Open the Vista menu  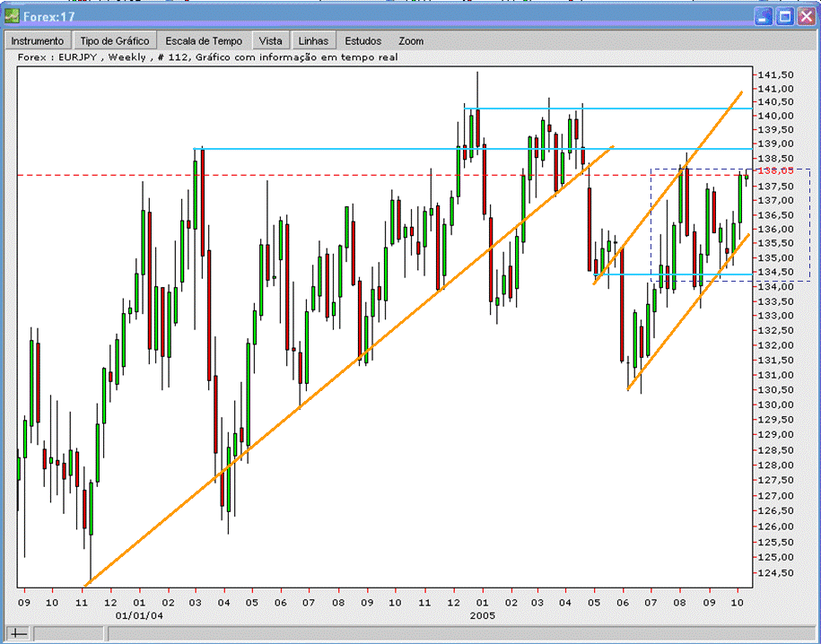tap(270, 40)
